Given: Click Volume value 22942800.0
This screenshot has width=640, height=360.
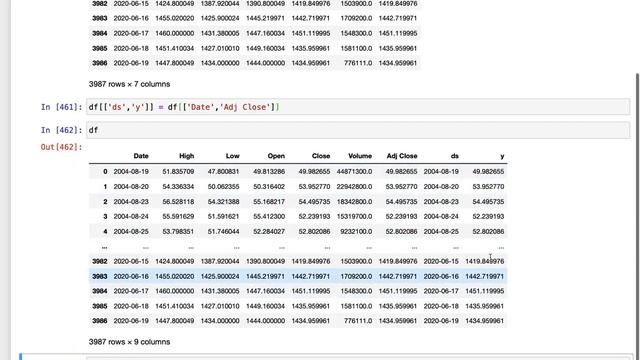Looking at the screenshot, I should (354, 187).
